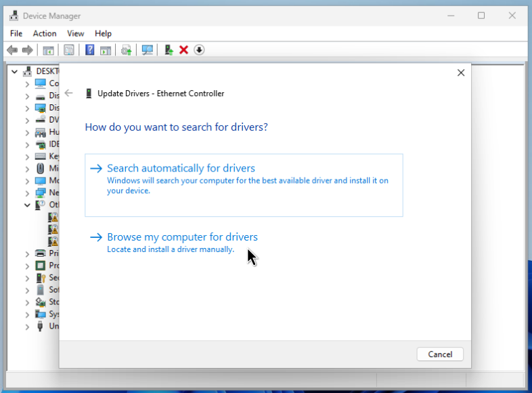This screenshot has width=532, height=393.
Task: Close the Update Drivers dialog
Action: click(x=461, y=73)
